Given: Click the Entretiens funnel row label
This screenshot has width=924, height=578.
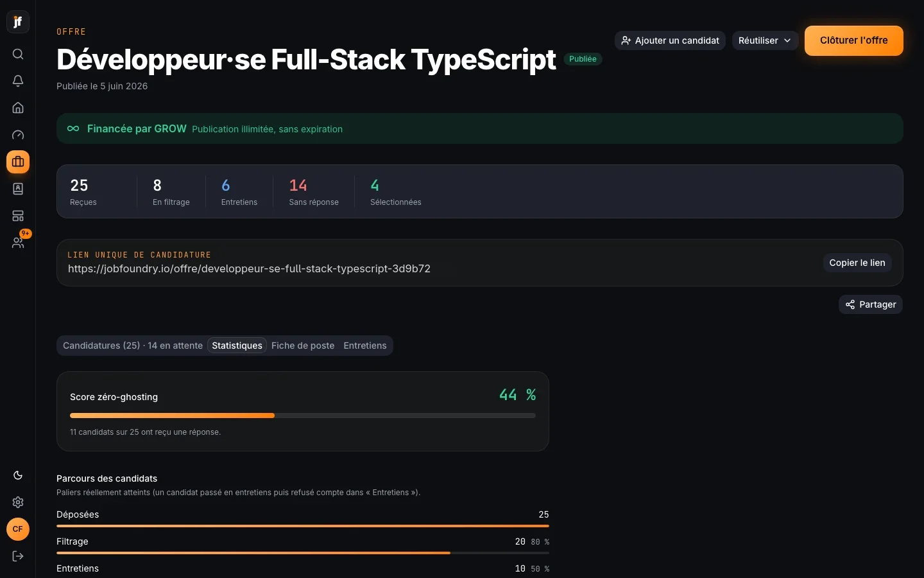Looking at the screenshot, I should (x=78, y=568).
